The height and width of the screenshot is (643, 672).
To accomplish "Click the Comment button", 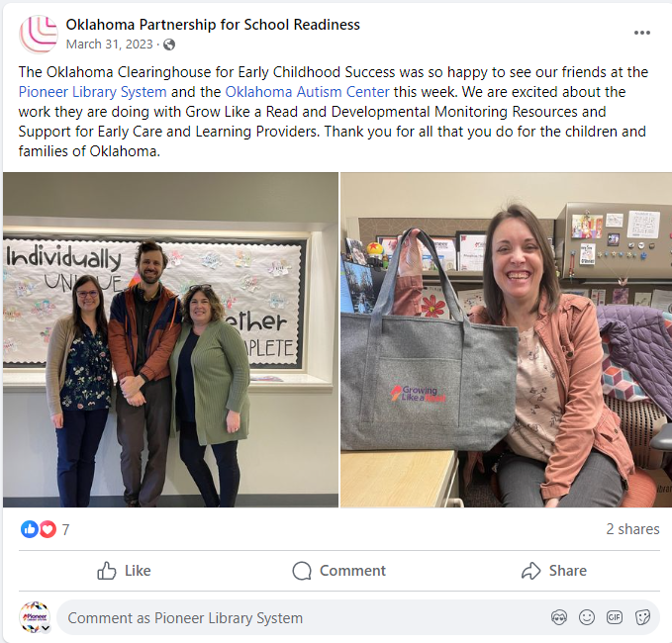I will 339,571.
